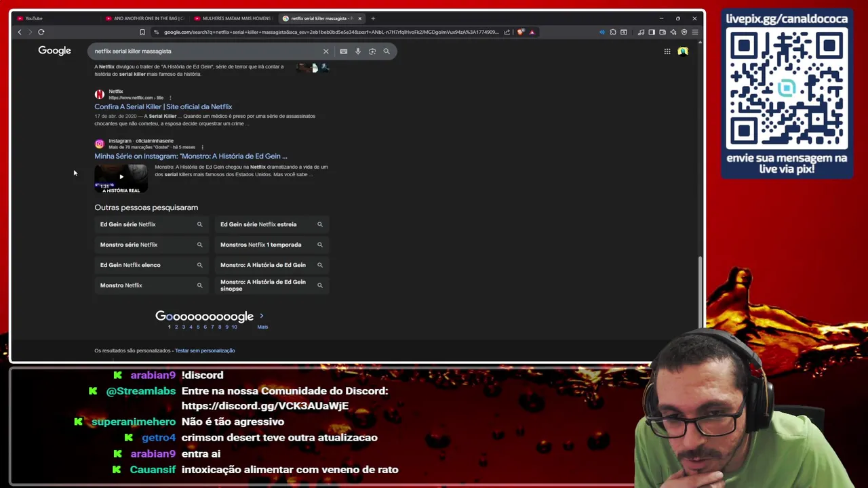The width and height of the screenshot is (868, 488).
Task: Play the A História Real video thumbnail
Action: coord(121,178)
